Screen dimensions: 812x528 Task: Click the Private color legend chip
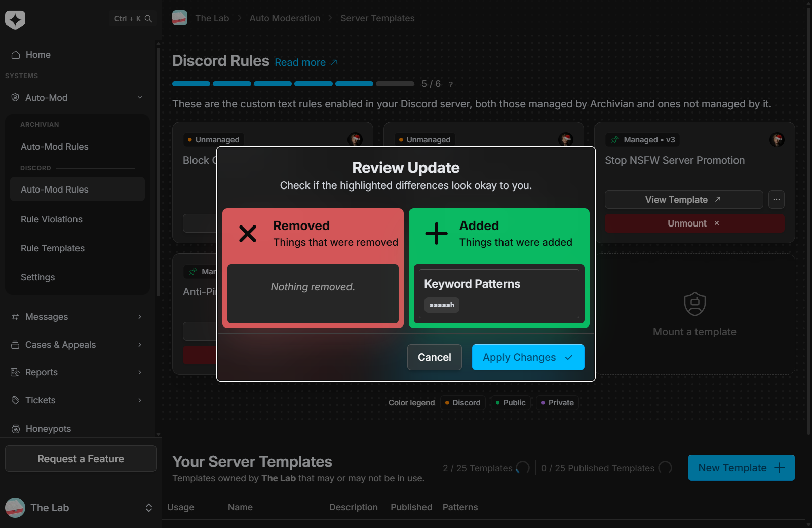pyautogui.click(x=557, y=403)
